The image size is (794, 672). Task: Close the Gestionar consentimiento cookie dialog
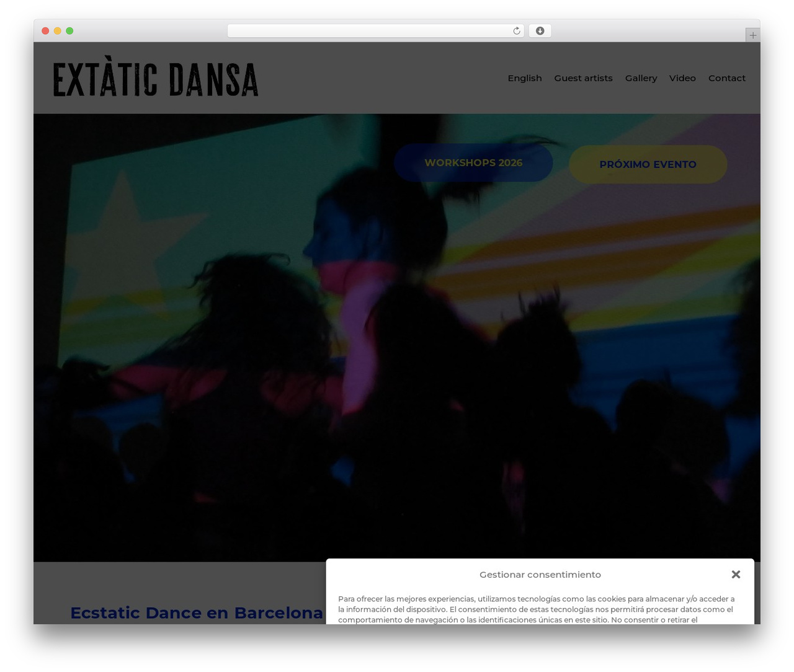coord(736,575)
